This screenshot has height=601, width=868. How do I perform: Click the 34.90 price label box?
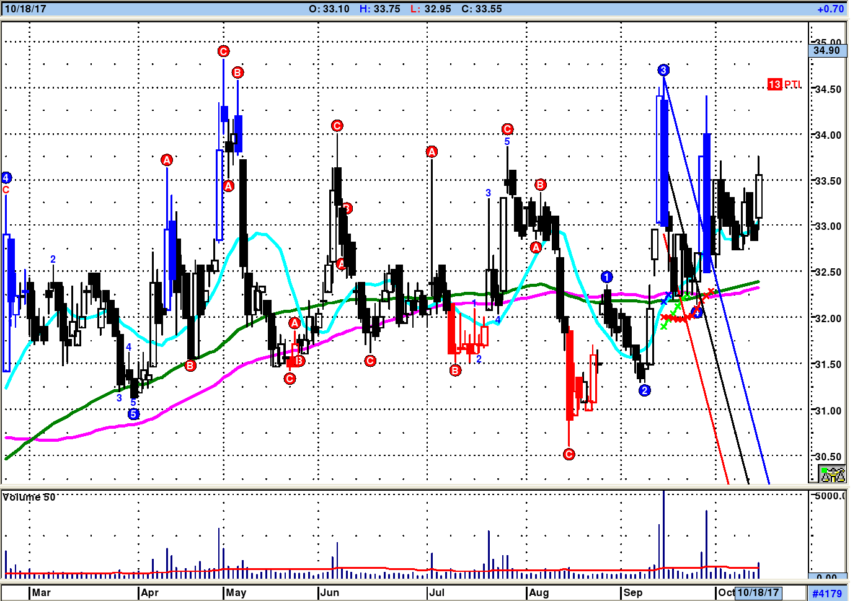click(x=827, y=51)
